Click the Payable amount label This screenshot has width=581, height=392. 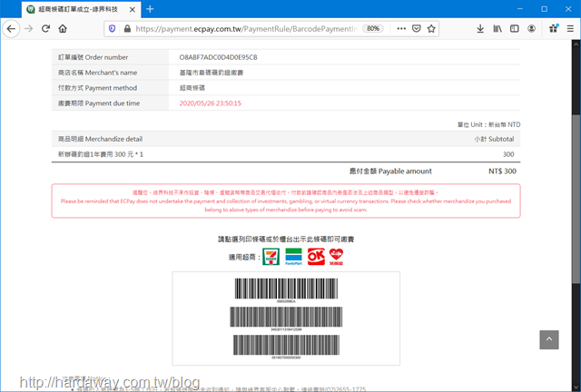coord(390,171)
